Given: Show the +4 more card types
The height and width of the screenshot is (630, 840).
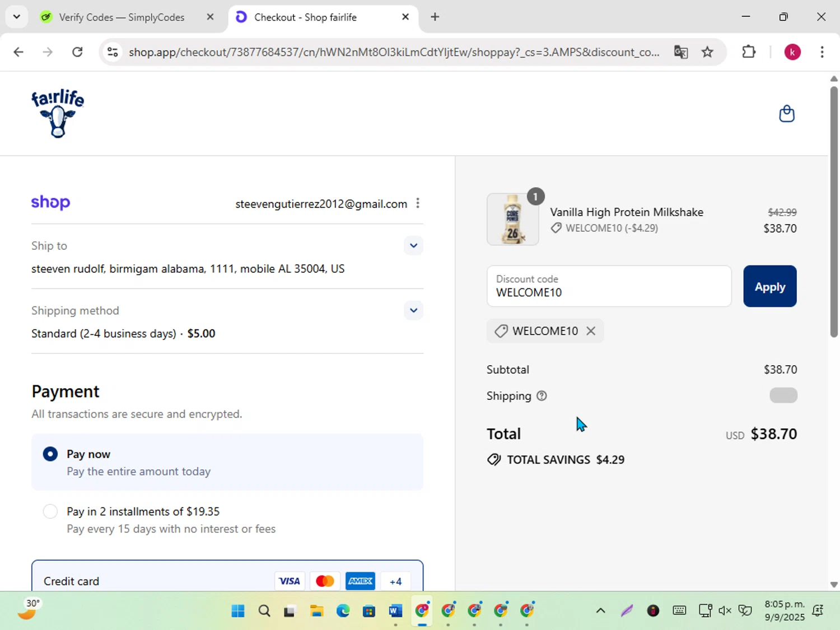Looking at the screenshot, I should pyautogui.click(x=395, y=581).
